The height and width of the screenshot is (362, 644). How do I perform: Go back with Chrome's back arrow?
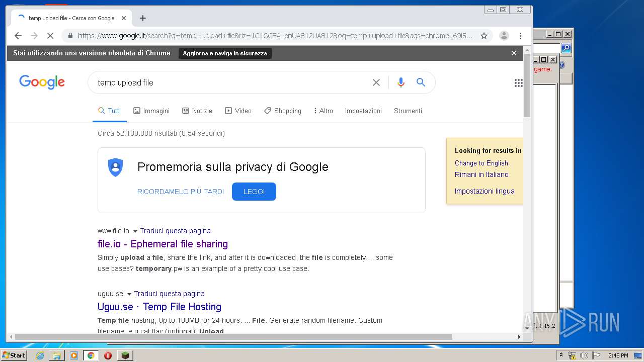click(x=18, y=36)
